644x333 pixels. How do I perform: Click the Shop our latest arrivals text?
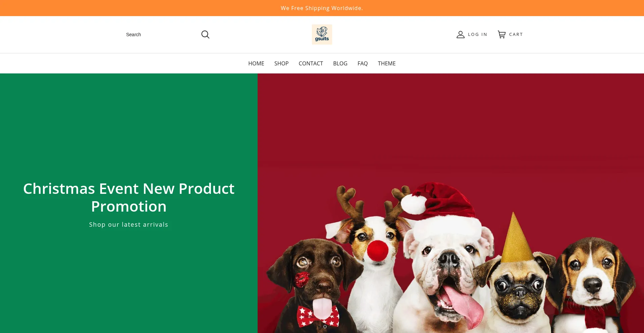[129, 225]
